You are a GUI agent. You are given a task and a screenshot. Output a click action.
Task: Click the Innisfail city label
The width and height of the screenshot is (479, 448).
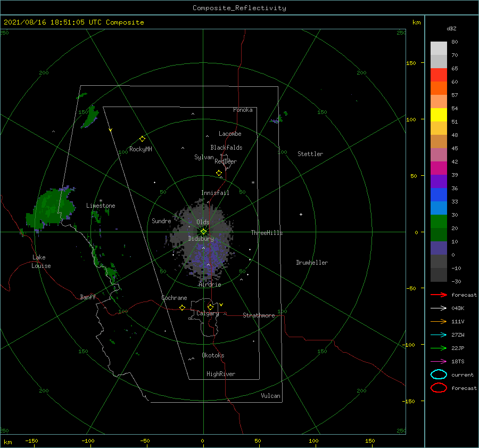[215, 193]
